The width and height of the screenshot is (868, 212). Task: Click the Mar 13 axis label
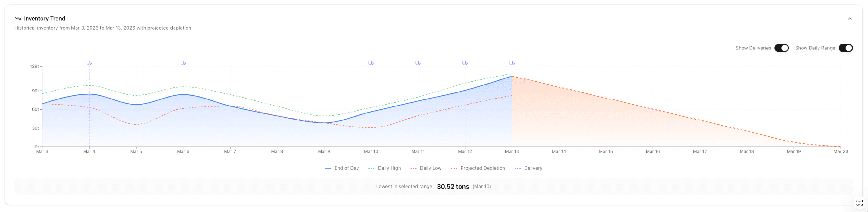point(512,151)
